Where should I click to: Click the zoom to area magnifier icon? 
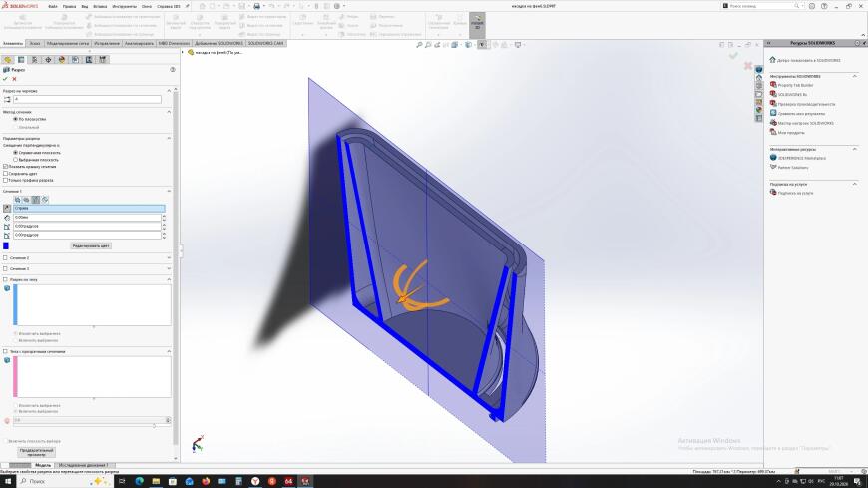(428, 45)
